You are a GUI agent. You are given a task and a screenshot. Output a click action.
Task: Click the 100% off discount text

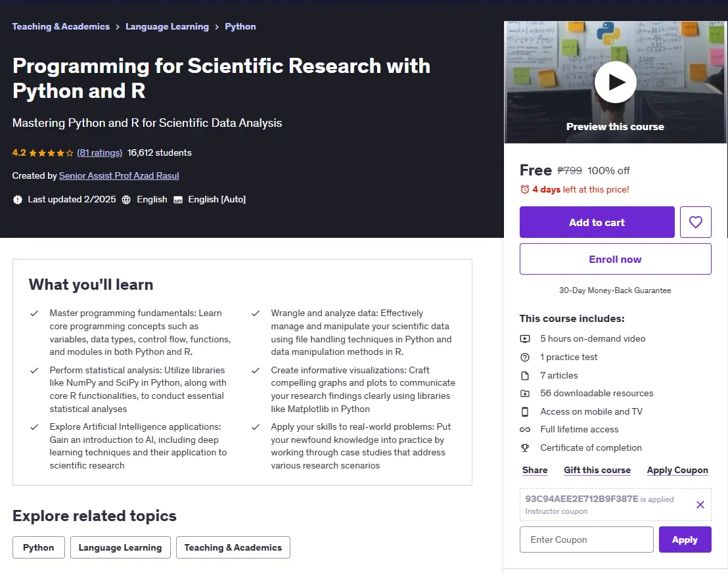tap(608, 170)
